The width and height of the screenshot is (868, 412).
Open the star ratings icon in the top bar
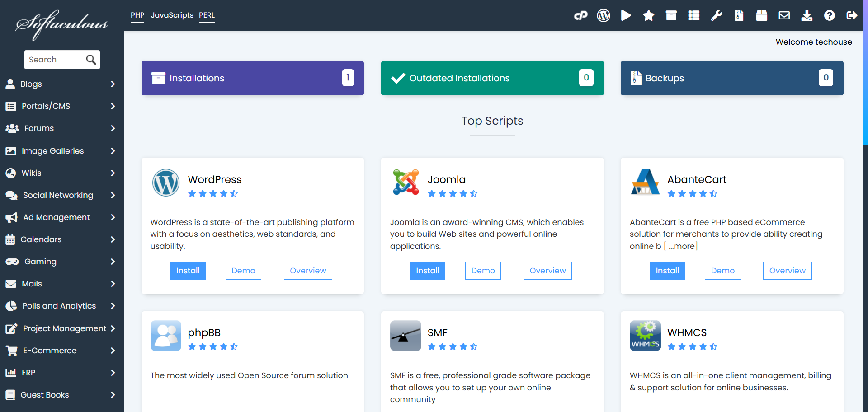click(x=649, y=16)
